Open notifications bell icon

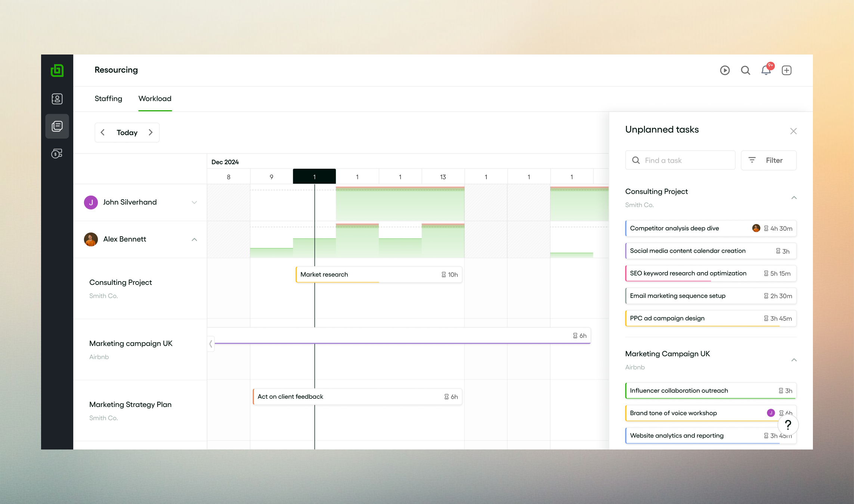766,70
